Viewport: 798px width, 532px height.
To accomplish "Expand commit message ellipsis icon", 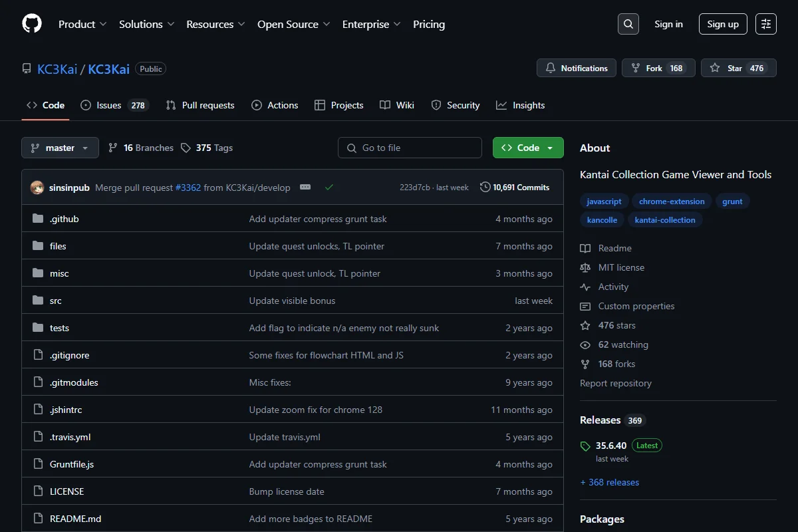I will tap(305, 188).
